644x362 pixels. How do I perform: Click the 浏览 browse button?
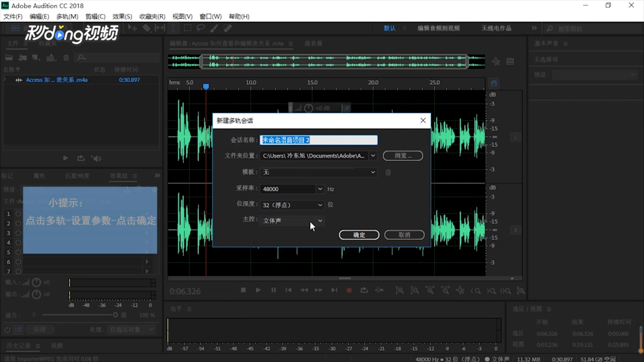tap(402, 156)
